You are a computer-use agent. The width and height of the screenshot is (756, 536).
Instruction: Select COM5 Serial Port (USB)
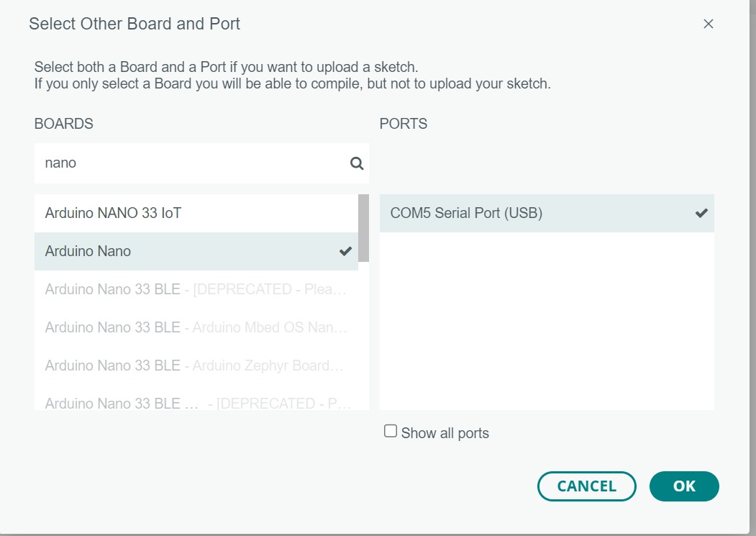tap(466, 213)
